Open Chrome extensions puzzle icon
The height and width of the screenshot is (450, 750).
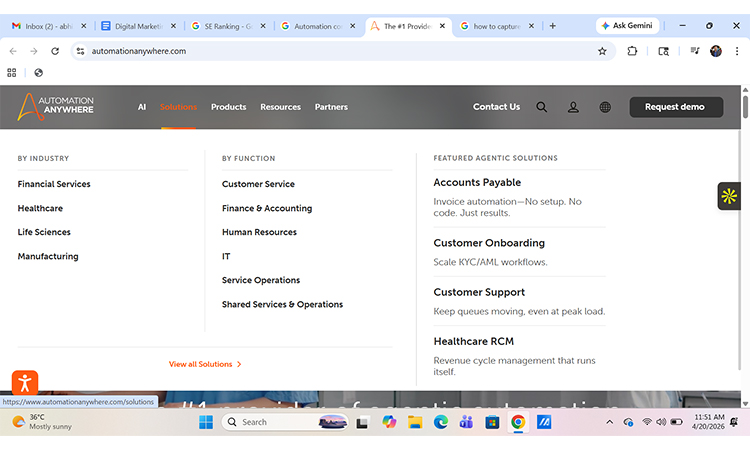(632, 51)
